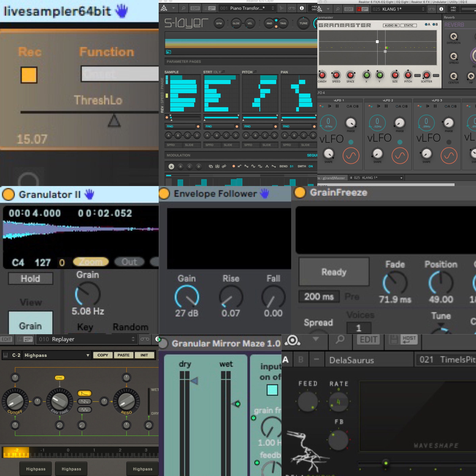The height and width of the screenshot is (476, 476).
Task: Click the Hold button in Granulator II
Action: click(x=31, y=279)
